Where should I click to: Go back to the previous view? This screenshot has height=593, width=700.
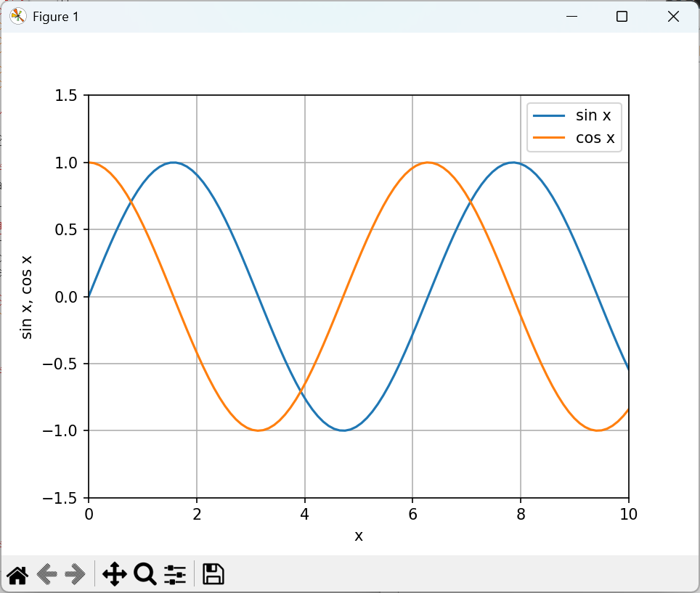(x=46, y=575)
